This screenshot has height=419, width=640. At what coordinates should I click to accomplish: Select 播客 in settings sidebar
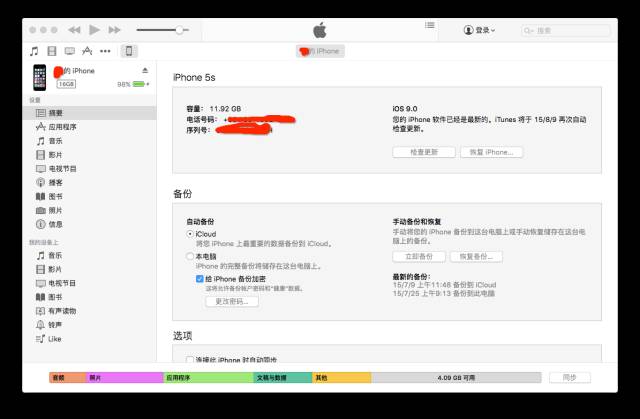click(90, 182)
